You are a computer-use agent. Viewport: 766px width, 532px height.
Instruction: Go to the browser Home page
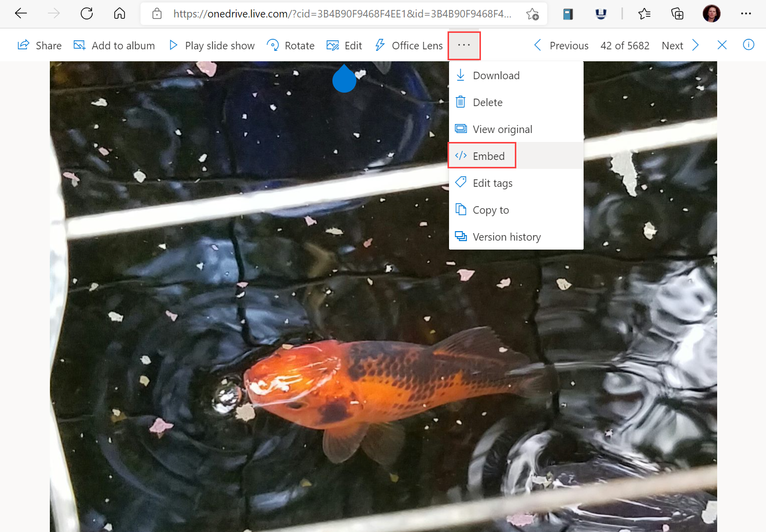click(x=120, y=13)
